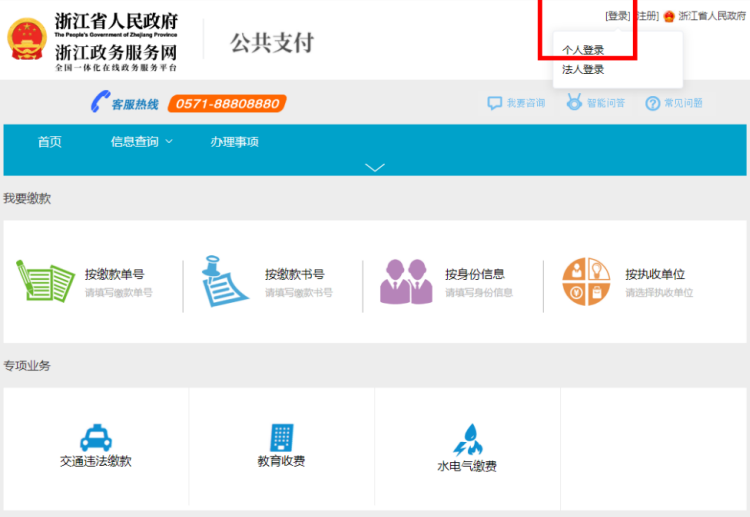Click the 智能问答 robot icon

(x=574, y=102)
